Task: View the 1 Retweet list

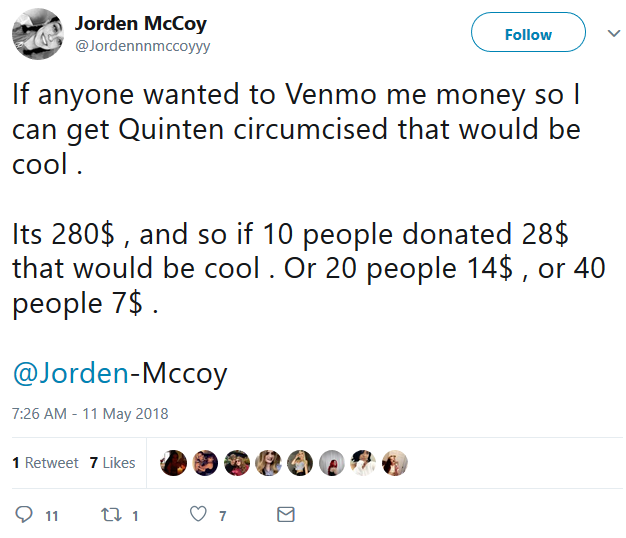Action: 45,463
